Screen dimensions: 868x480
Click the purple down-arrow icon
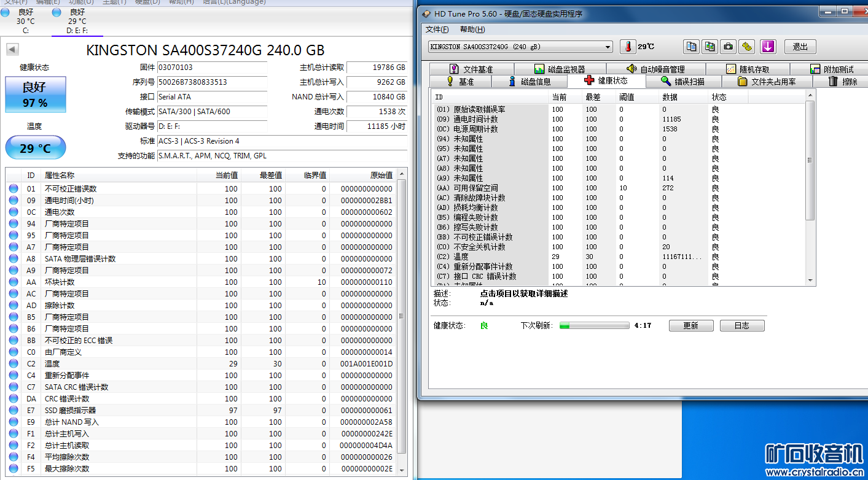pos(768,47)
